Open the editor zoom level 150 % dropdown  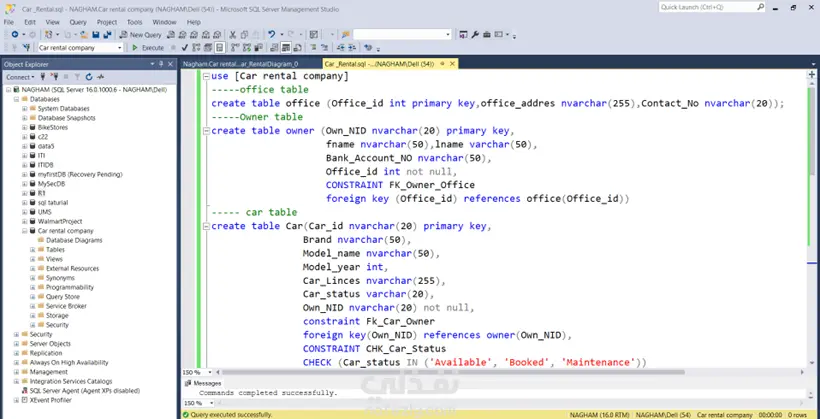click(x=210, y=372)
